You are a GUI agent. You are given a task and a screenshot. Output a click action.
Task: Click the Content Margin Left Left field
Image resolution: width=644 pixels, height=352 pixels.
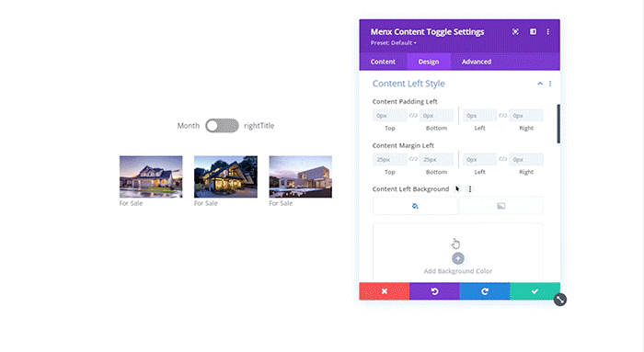click(x=479, y=160)
